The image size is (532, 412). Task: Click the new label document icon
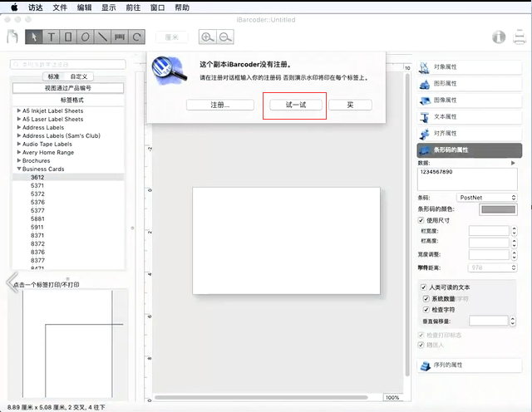click(12, 37)
